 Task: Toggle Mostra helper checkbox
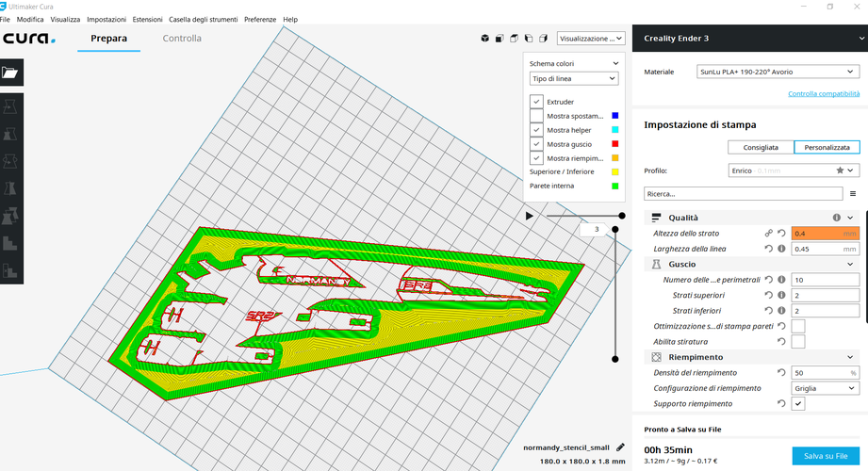pyautogui.click(x=536, y=130)
